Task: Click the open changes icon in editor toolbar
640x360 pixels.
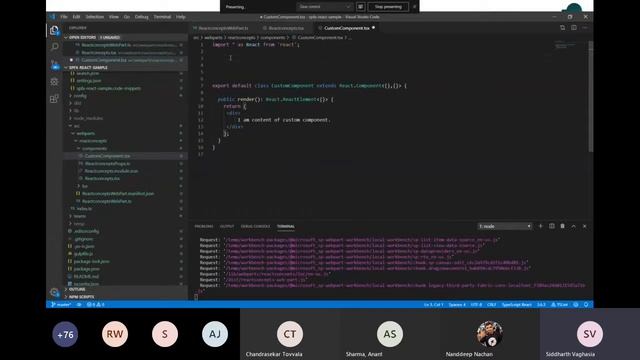Action: [562, 28]
